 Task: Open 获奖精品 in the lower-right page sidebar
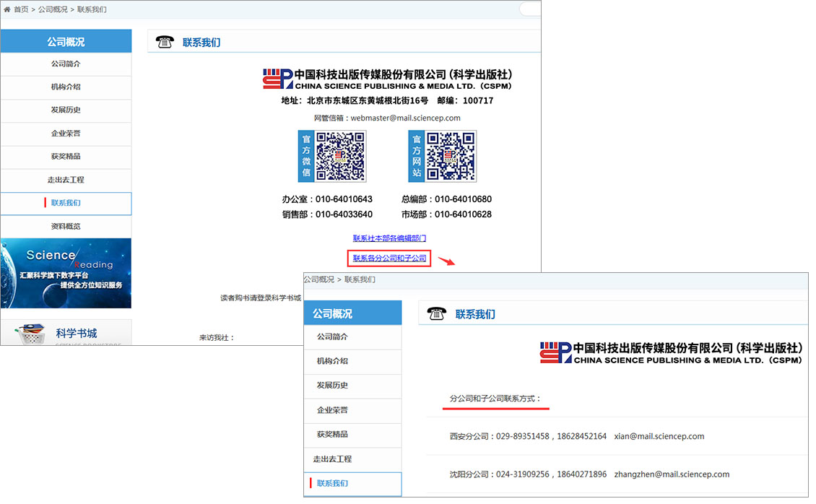click(x=353, y=435)
